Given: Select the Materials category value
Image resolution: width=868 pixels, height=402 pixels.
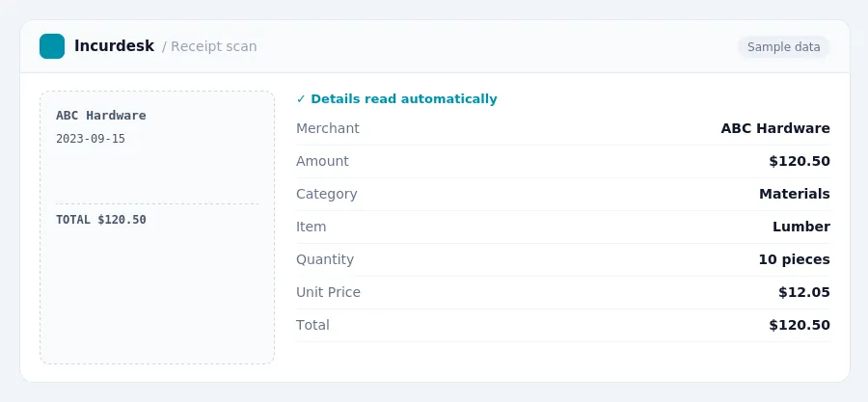Looking at the screenshot, I should point(795,194).
